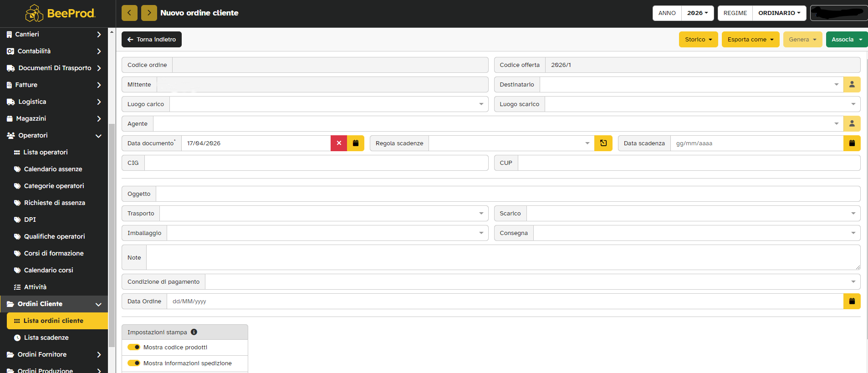Go to previous record with left arrow button
The image size is (868, 373).
129,13
